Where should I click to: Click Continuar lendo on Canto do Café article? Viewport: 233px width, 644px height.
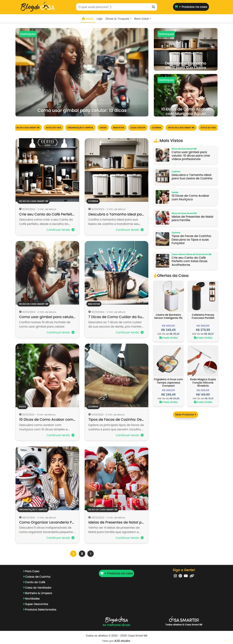60,230
